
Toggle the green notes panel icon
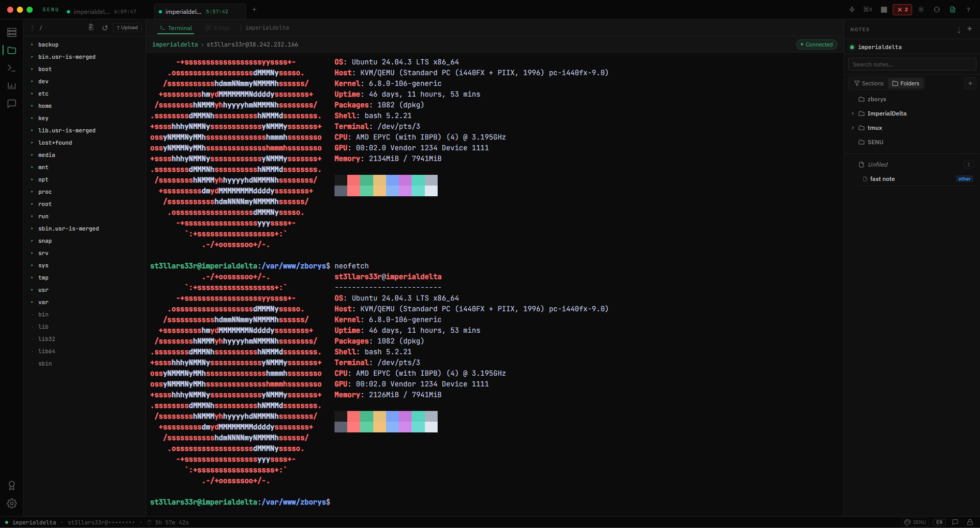click(x=952, y=10)
